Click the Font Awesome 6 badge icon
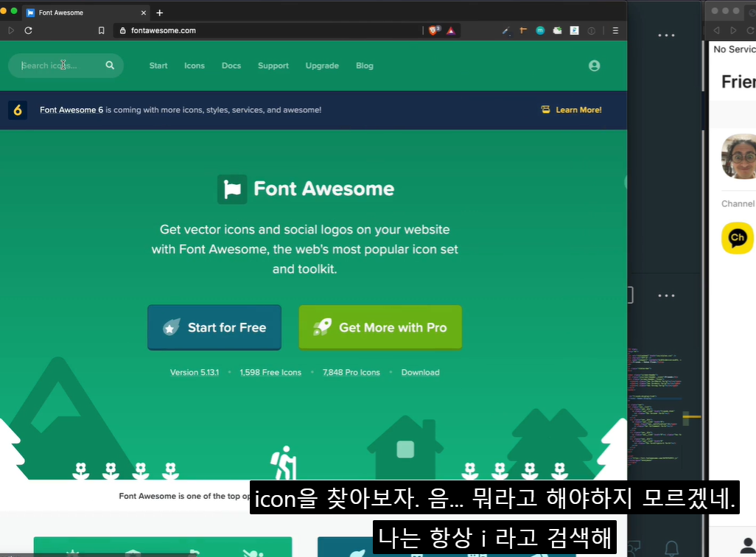The height and width of the screenshot is (557, 756). pos(18,110)
